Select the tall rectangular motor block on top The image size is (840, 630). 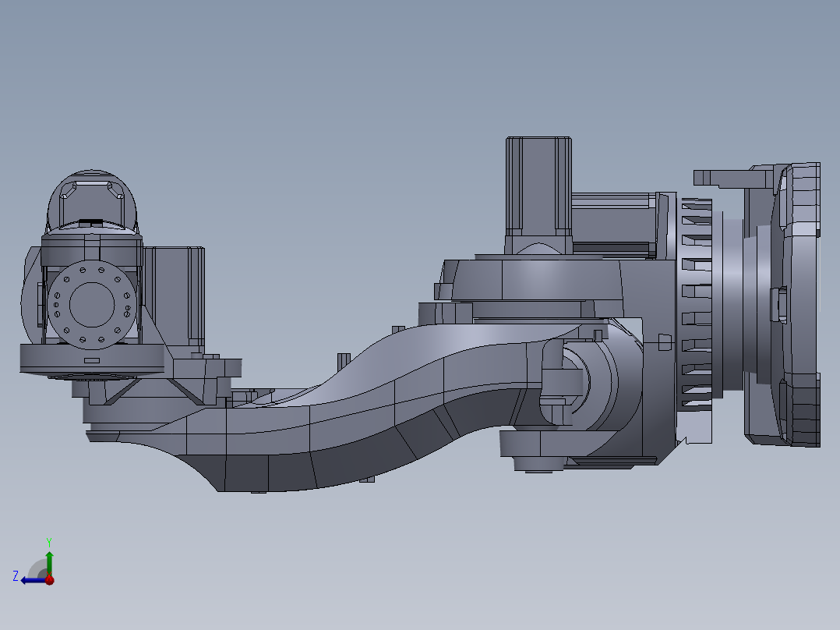click(x=538, y=188)
